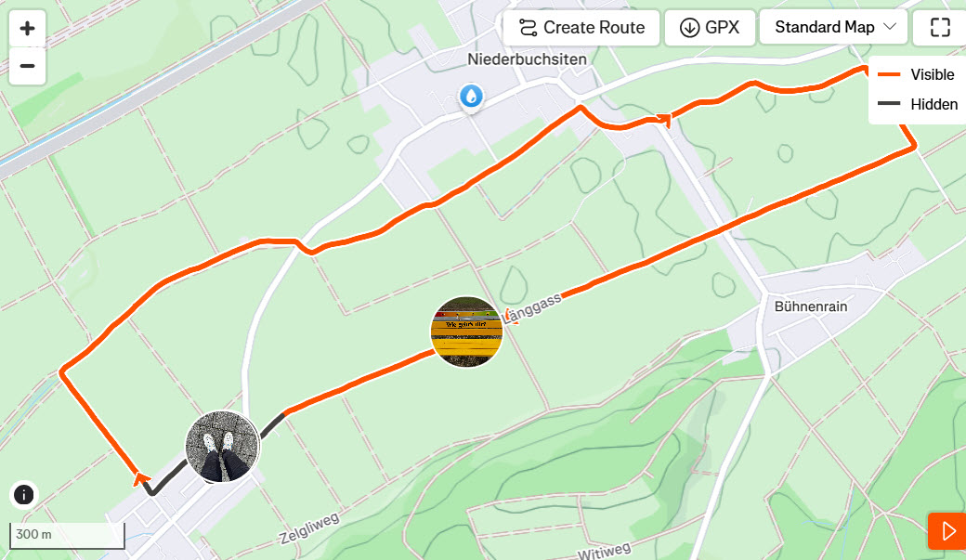Start route playback with orange play button
Screen dimensions: 966x560
tap(947, 530)
